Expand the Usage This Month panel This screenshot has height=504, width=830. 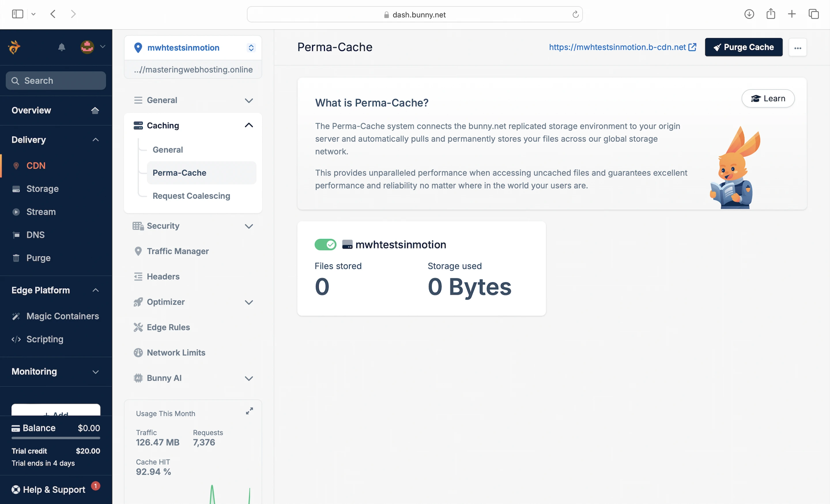coord(249,411)
